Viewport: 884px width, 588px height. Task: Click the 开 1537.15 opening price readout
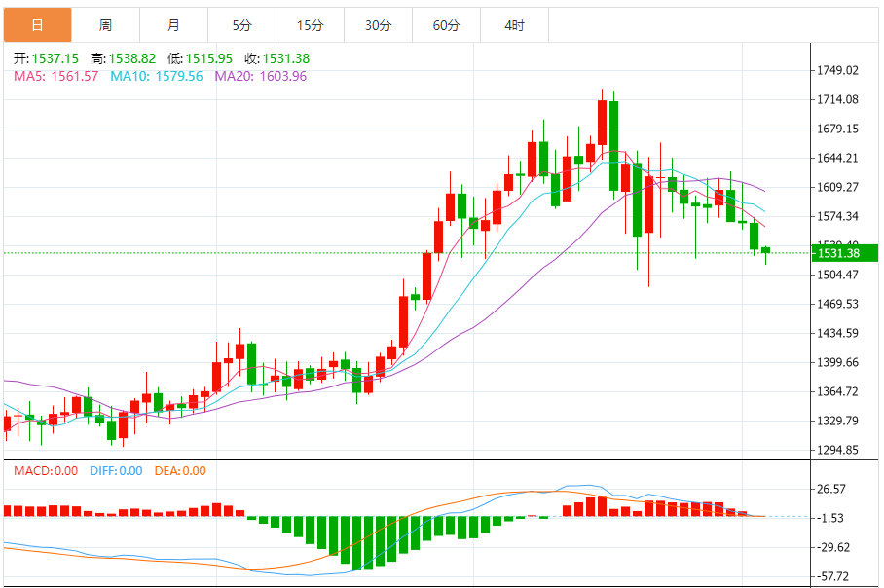(45, 58)
